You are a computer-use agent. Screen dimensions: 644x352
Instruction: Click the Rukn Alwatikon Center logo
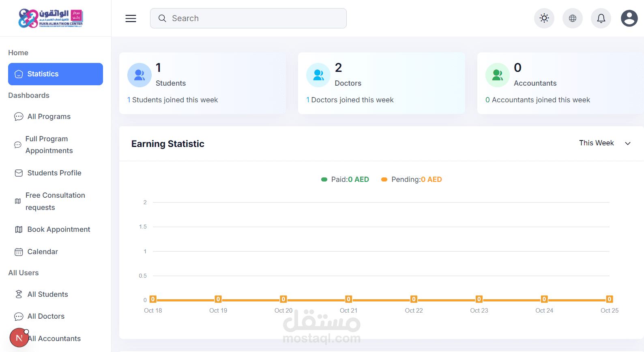(x=51, y=18)
